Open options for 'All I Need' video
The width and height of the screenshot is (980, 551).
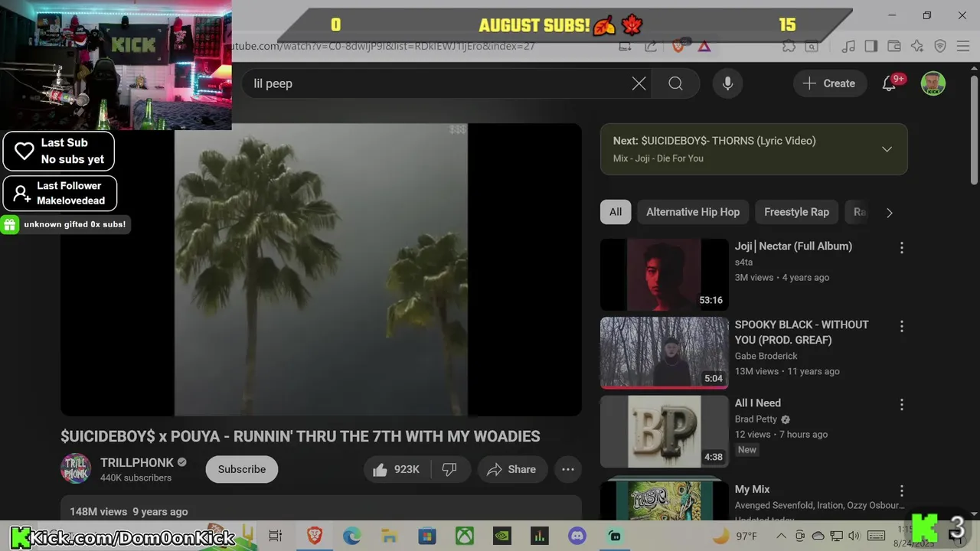[x=901, y=404]
